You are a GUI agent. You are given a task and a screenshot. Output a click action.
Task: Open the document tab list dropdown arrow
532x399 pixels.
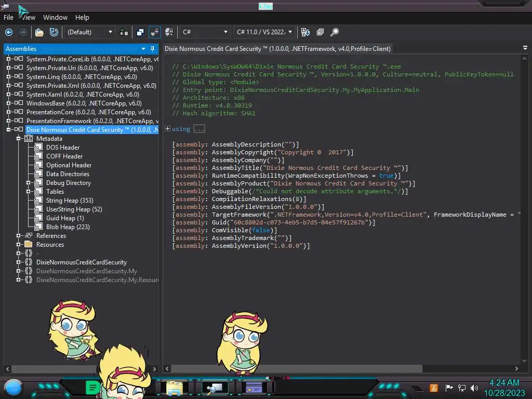[x=525, y=48]
